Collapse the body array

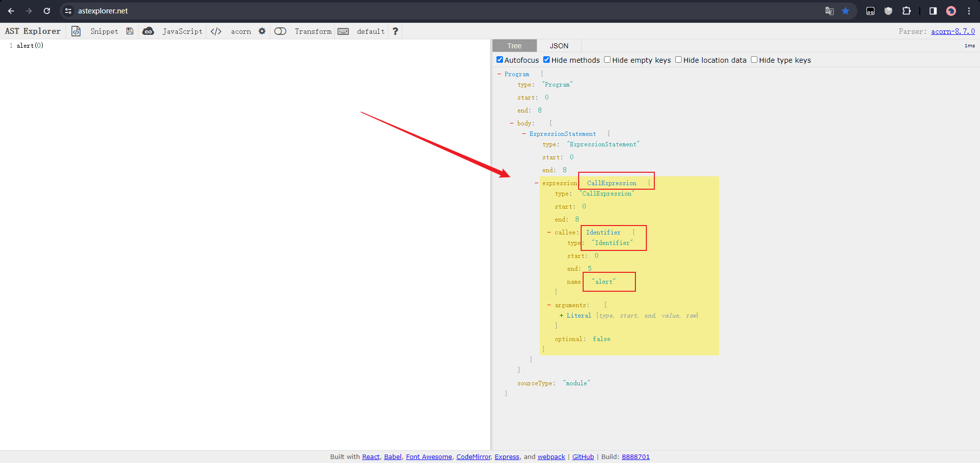[x=511, y=123]
